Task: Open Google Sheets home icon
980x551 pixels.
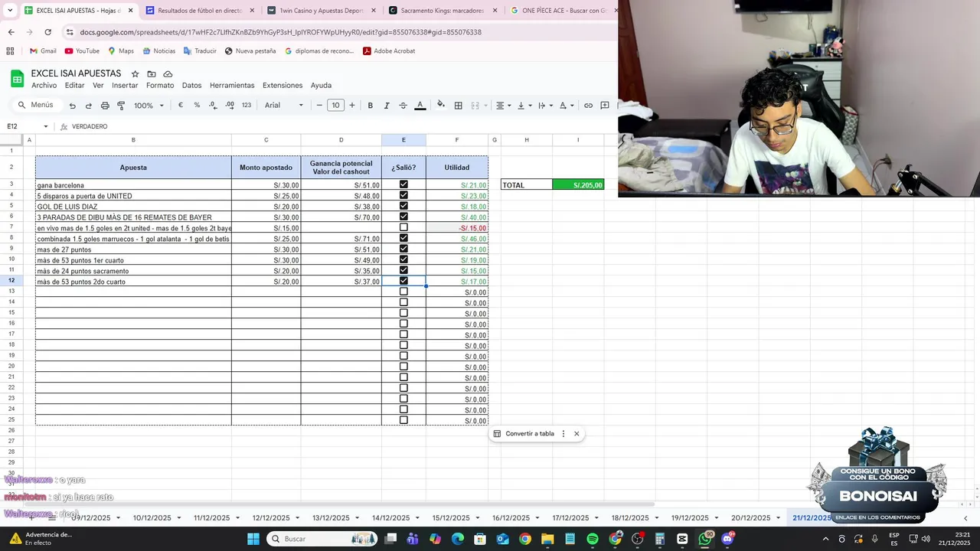Action: (x=17, y=78)
